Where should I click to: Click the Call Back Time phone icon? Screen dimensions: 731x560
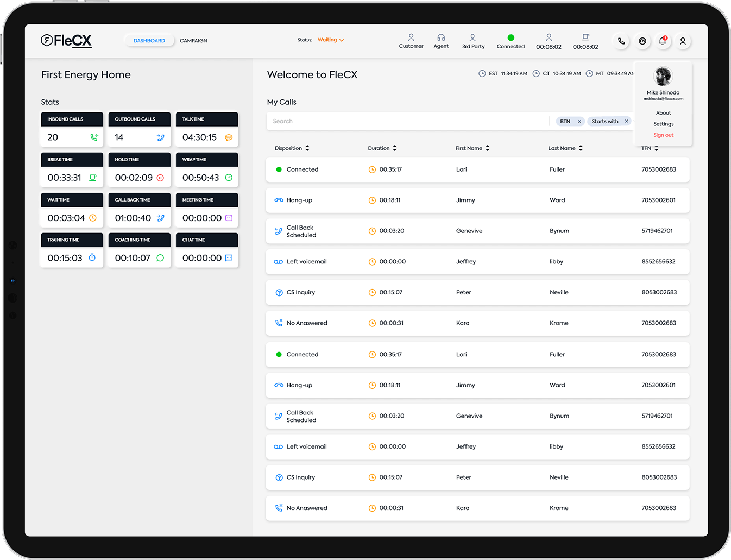pos(161,218)
